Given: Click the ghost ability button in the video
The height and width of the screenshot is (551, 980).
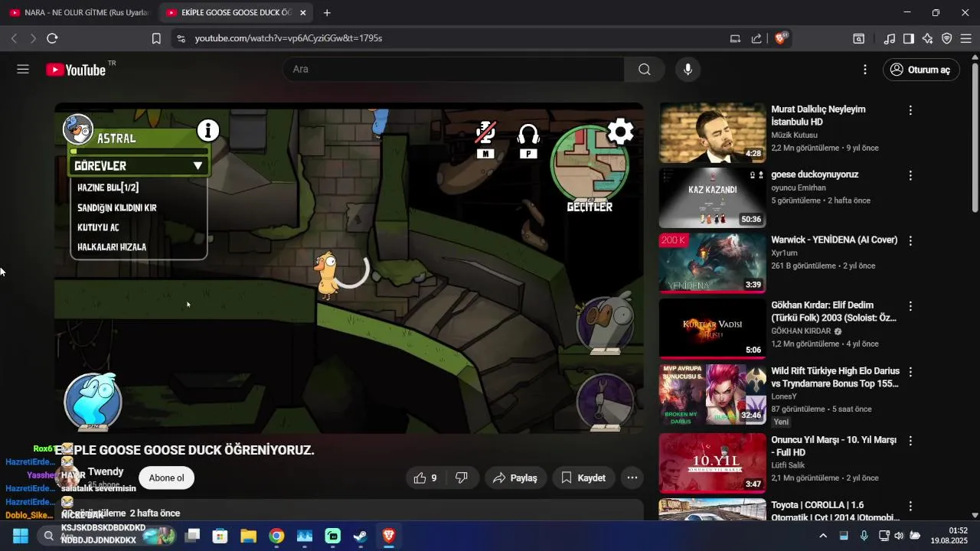Looking at the screenshot, I should [93, 401].
